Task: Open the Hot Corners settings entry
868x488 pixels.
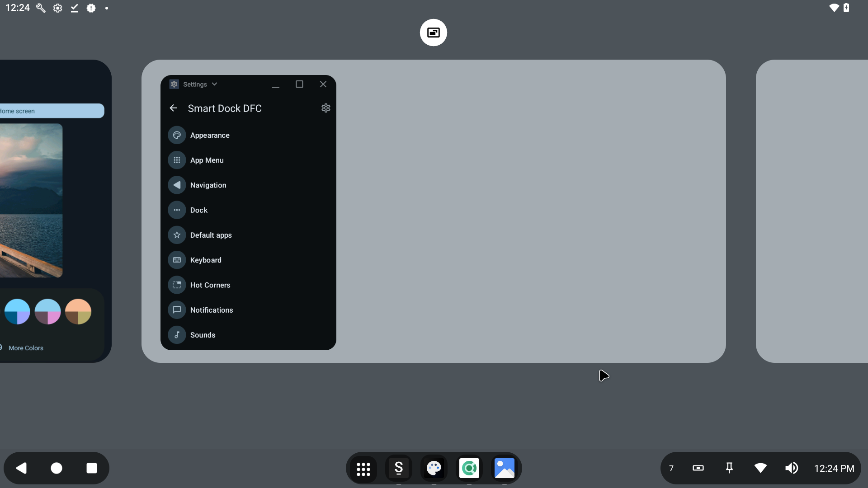Action: coord(210,285)
